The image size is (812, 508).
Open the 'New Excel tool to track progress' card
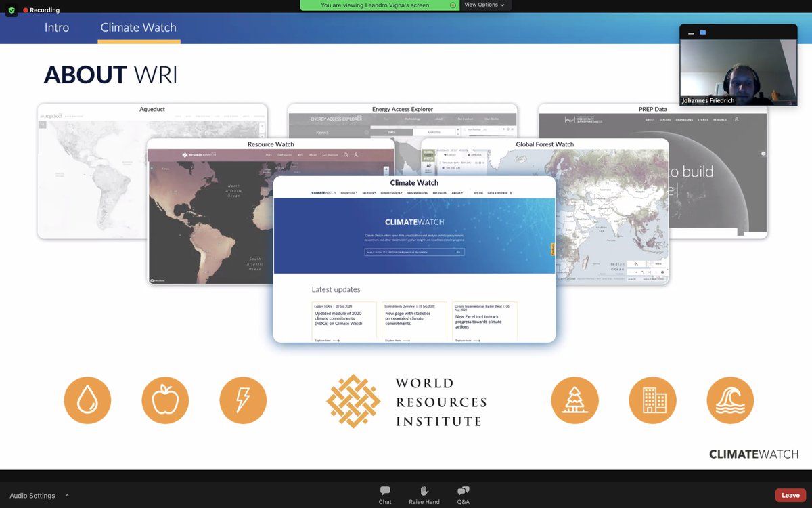click(x=484, y=322)
